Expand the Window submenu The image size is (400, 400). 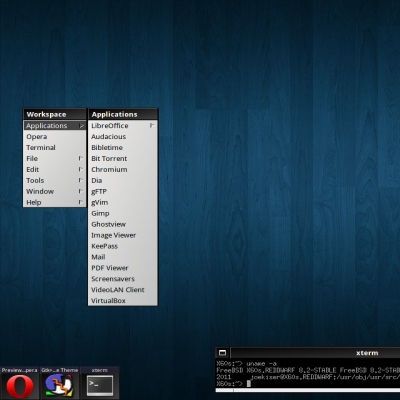(x=55, y=192)
